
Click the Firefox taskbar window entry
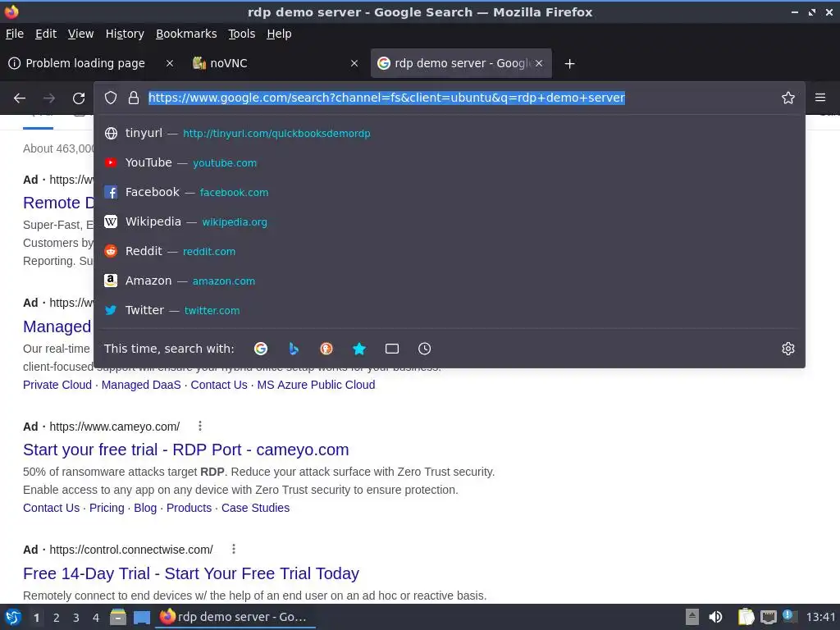tap(235, 617)
